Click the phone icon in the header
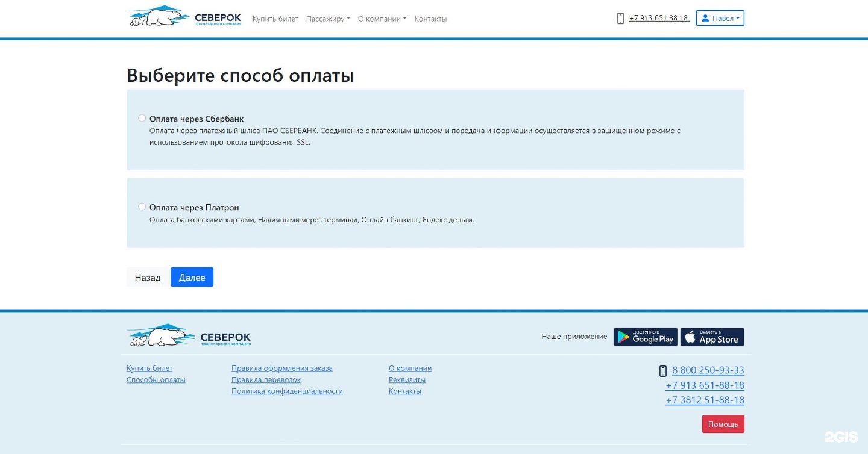 [620, 19]
